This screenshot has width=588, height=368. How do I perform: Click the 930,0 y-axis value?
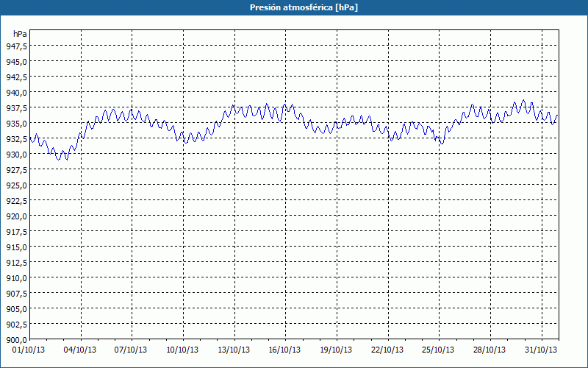pos(16,155)
